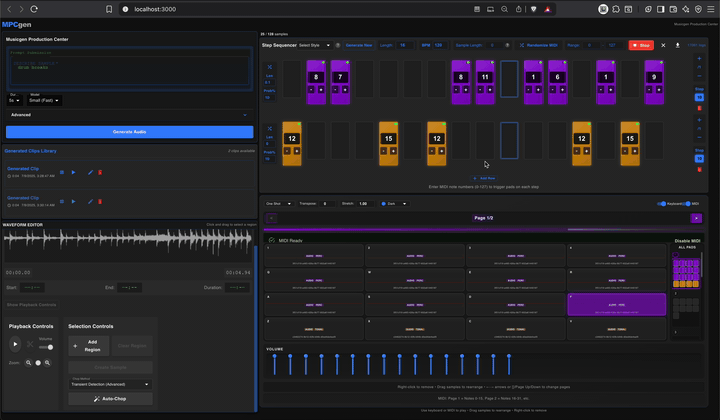The height and width of the screenshot is (420, 720).
Task: Click the stop icon of the second Generated Clip
Action: pyautogui.click(x=62, y=201)
